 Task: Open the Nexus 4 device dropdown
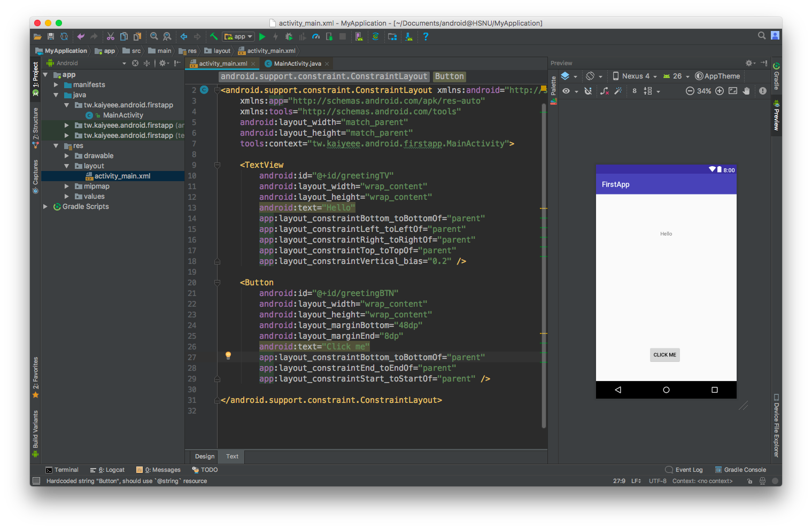coord(635,76)
